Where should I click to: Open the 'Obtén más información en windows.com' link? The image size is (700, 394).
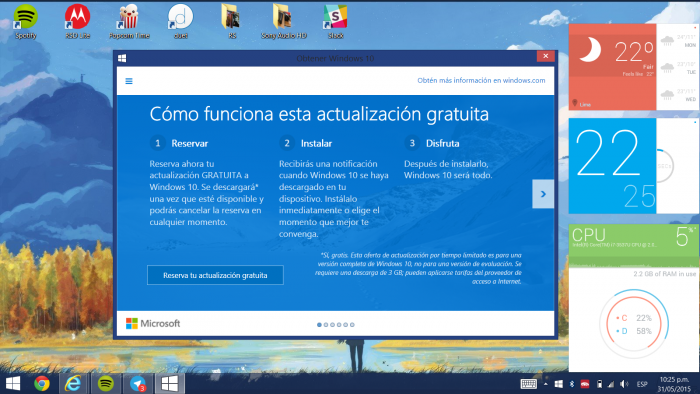tap(481, 80)
